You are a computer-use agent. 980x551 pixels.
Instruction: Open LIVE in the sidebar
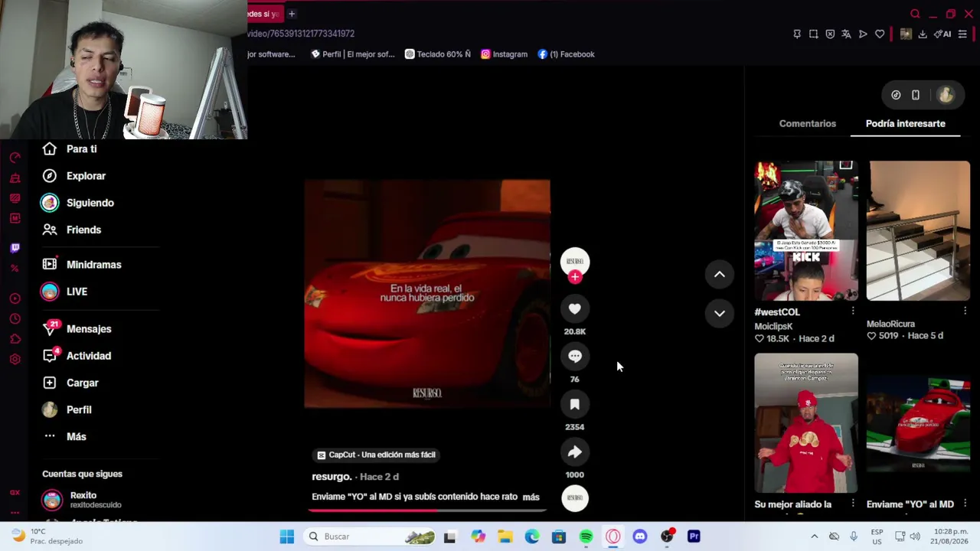77,292
